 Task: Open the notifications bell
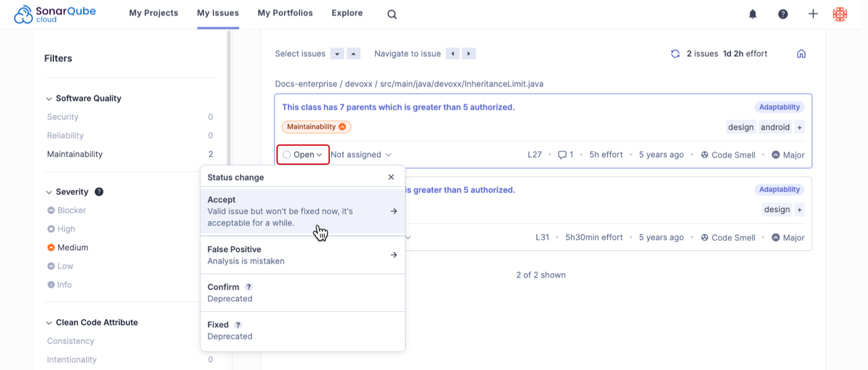(752, 13)
